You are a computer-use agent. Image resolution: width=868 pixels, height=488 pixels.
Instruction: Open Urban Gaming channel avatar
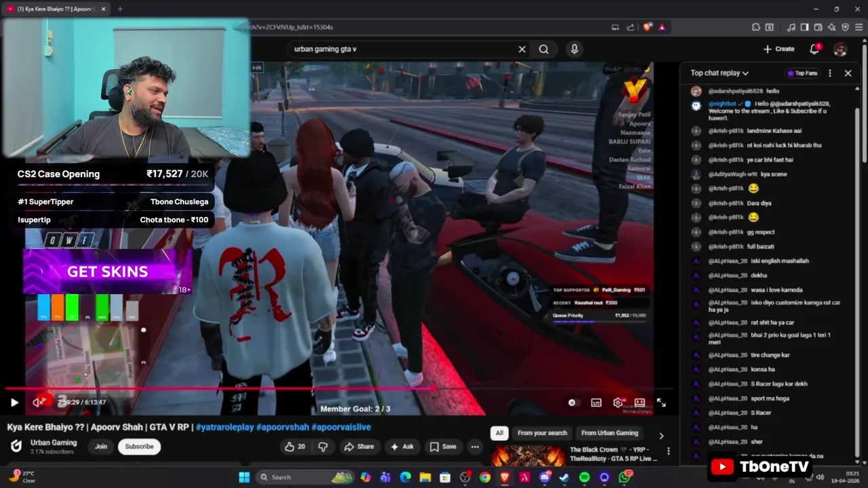click(x=16, y=446)
